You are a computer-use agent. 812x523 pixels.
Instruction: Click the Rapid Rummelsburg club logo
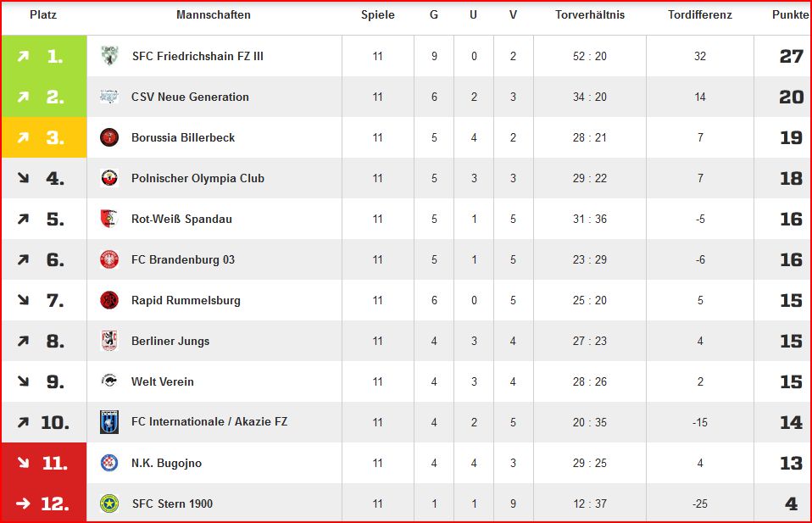tap(109, 300)
